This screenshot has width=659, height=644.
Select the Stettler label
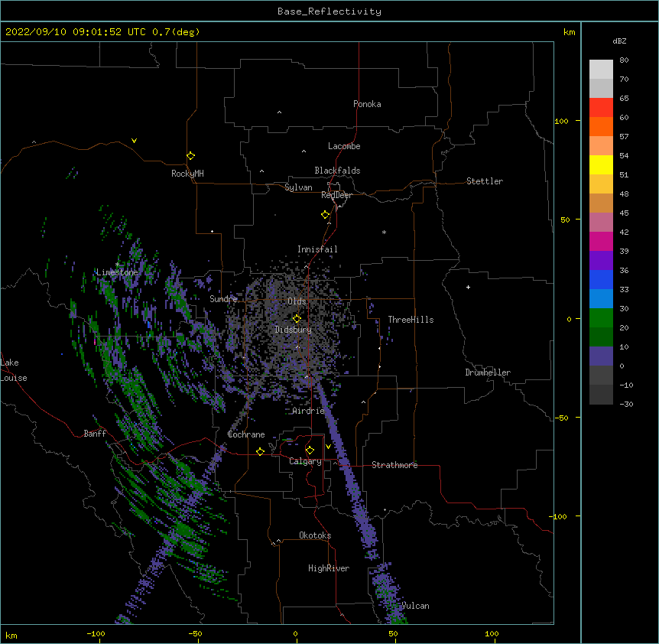(484, 181)
